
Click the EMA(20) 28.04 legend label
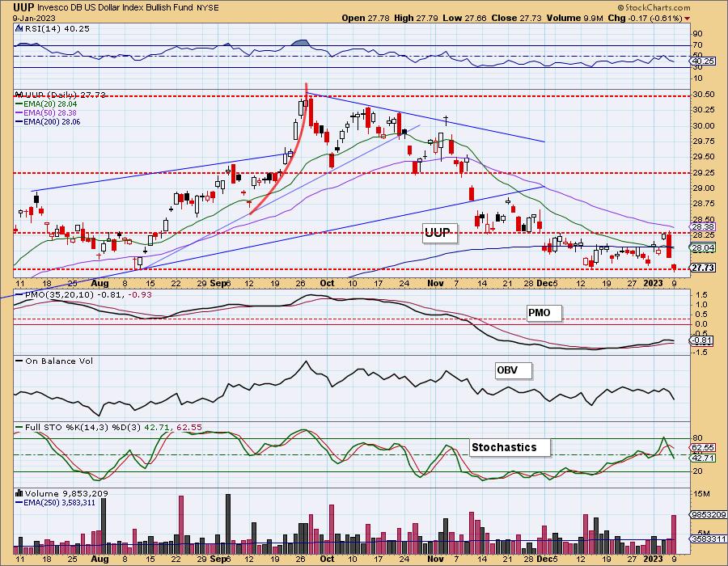[50, 104]
